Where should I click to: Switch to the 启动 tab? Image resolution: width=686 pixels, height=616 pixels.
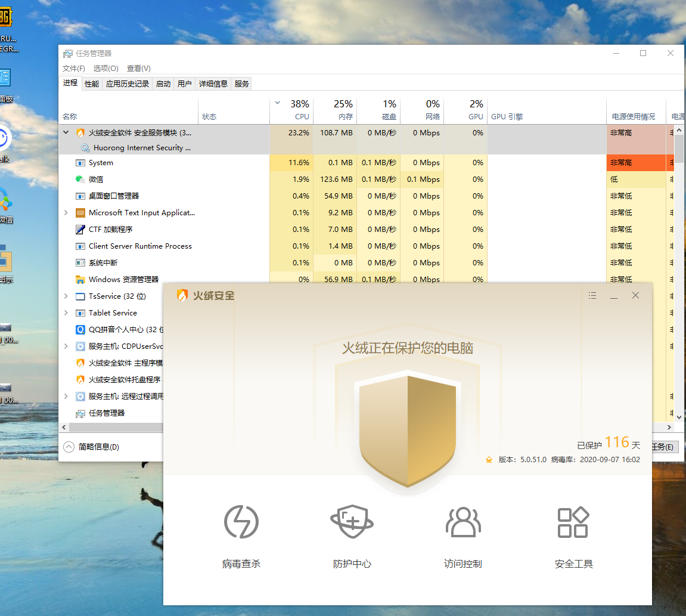pyautogui.click(x=163, y=83)
